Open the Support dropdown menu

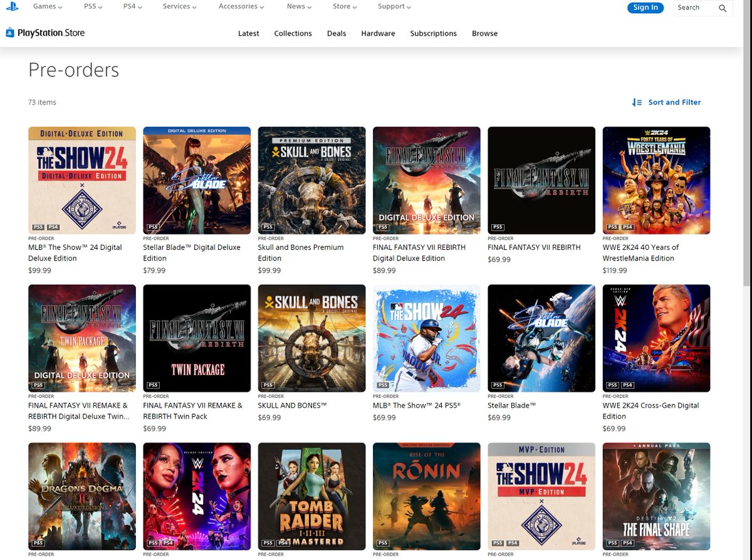coord(394,6)
